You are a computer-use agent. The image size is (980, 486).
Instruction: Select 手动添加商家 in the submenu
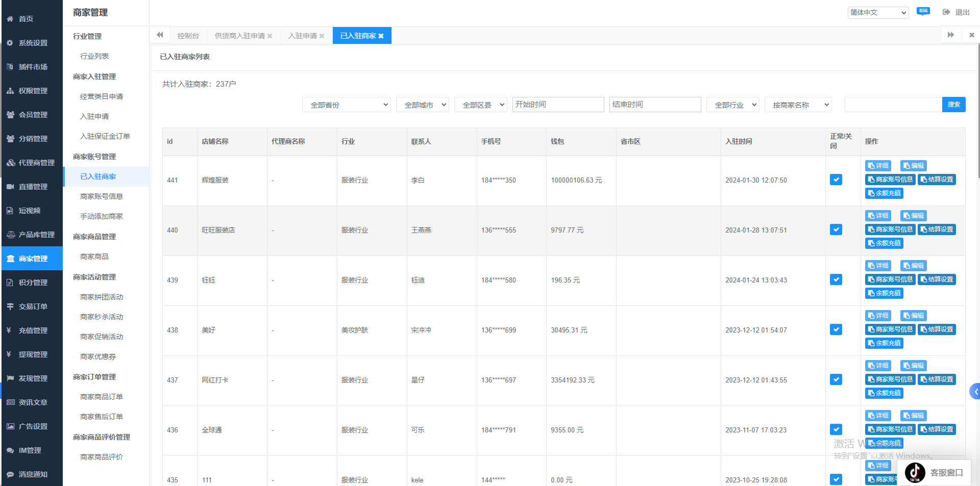click(x=102, y=216)
